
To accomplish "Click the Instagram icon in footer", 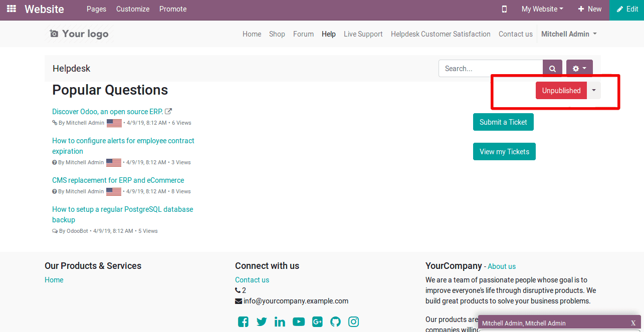I will [354, 322].
